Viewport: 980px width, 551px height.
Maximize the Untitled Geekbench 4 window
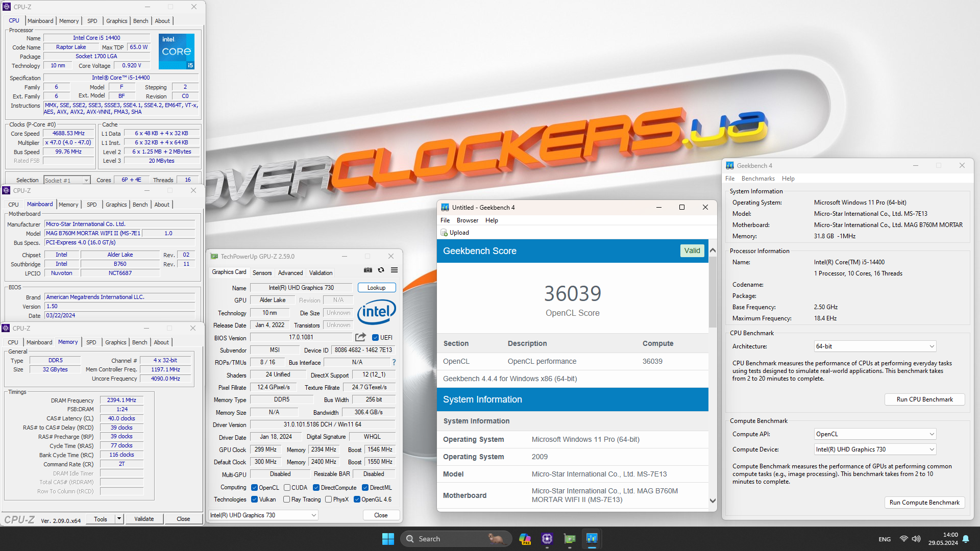coord(681,207)
